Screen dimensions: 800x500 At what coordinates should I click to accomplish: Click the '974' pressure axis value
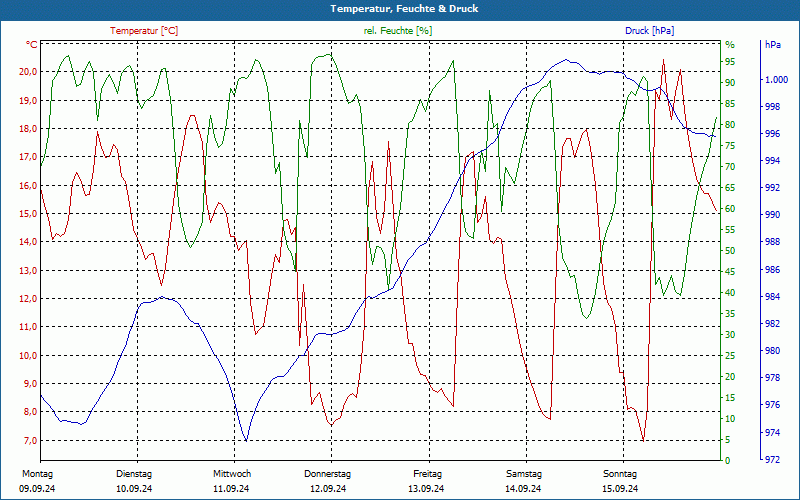(x=773, y=433)
